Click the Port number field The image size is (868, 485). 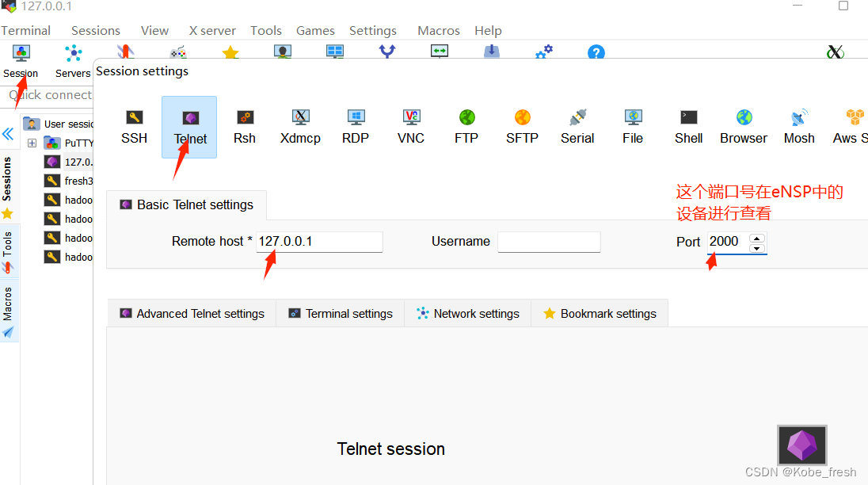tap(729, 242)
